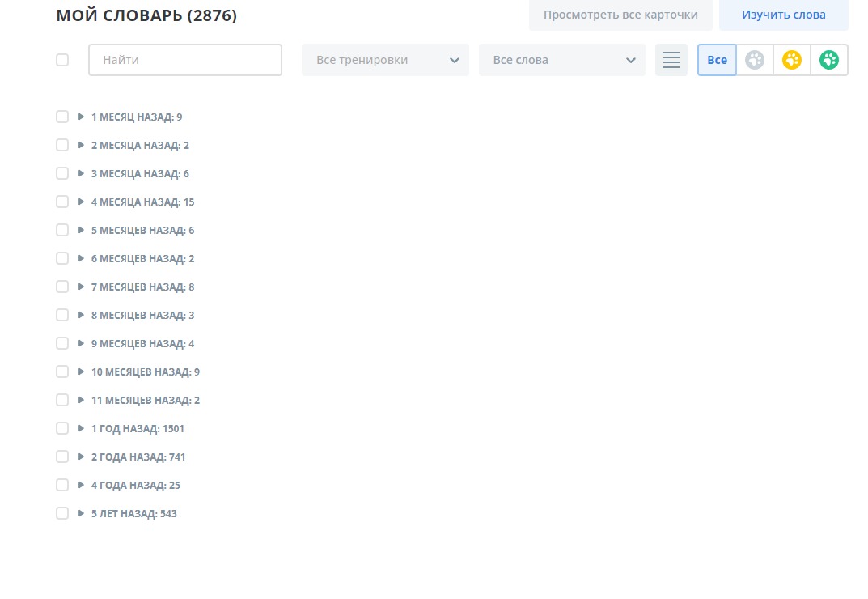Expand the '10 месяцев назад' group arrow
This screenshot has height=599, width=868.
pos(81,372)
